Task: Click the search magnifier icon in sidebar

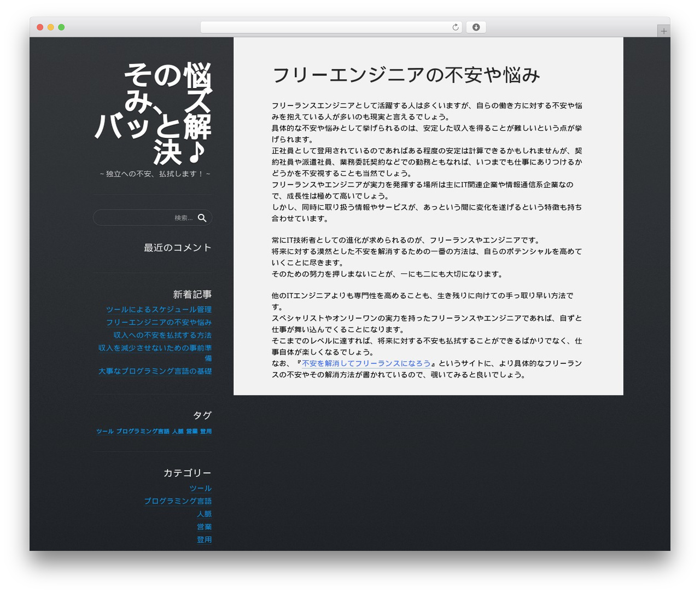Action: (202, 218)
